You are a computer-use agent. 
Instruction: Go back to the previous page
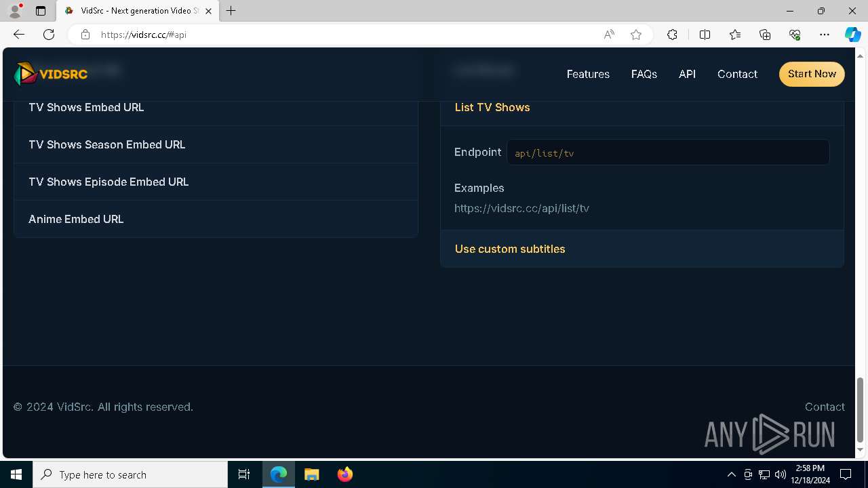(x=19, y=35)
